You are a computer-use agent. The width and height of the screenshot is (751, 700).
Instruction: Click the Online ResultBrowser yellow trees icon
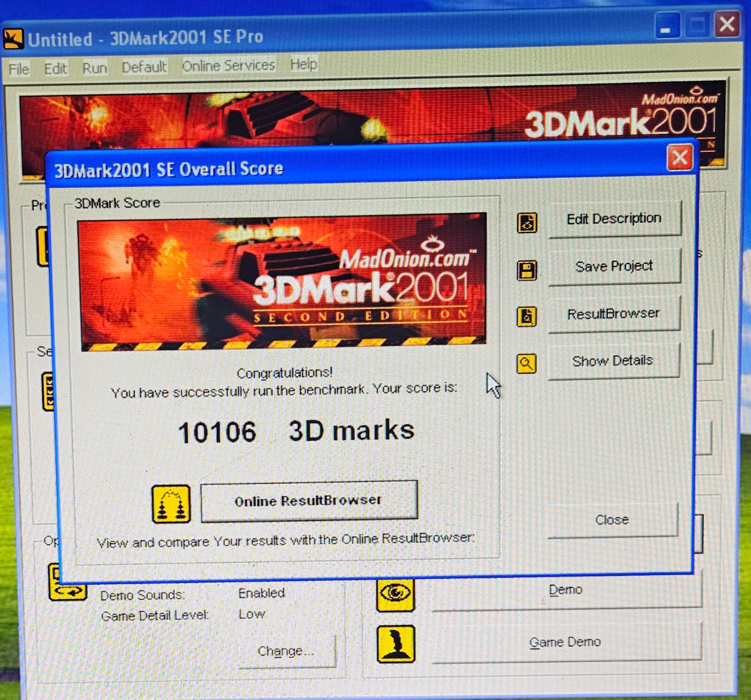pos(171,504)
